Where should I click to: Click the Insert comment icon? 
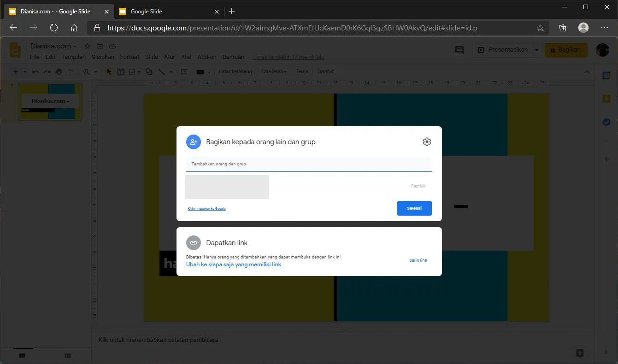184,71
